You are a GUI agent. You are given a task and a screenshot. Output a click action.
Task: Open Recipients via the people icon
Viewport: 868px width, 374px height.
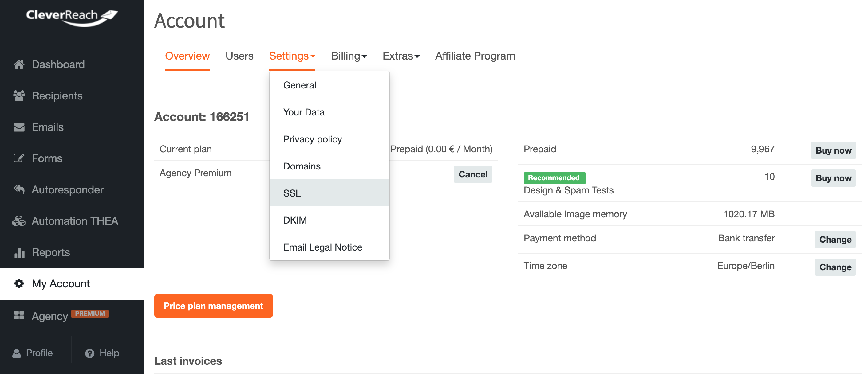click(x=19, y=95)
